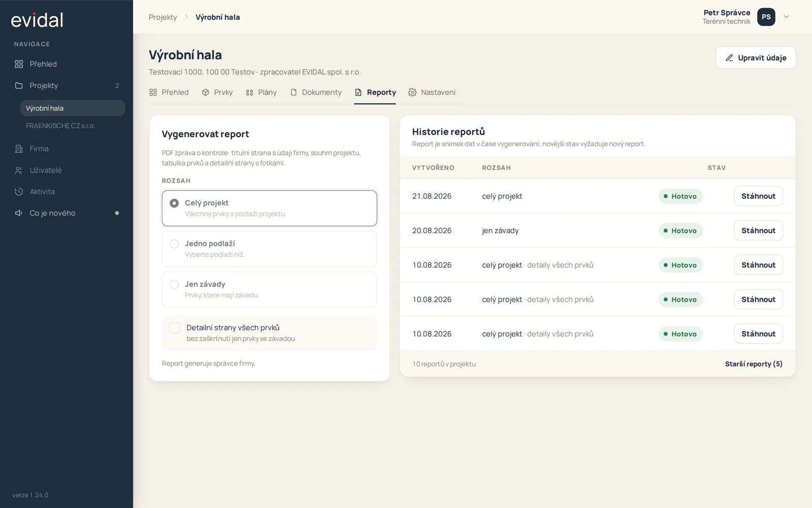Expand the user account menu chevron
Image resolution: width=812 pixels, height=508 pixels.
[x=787, y=17]
